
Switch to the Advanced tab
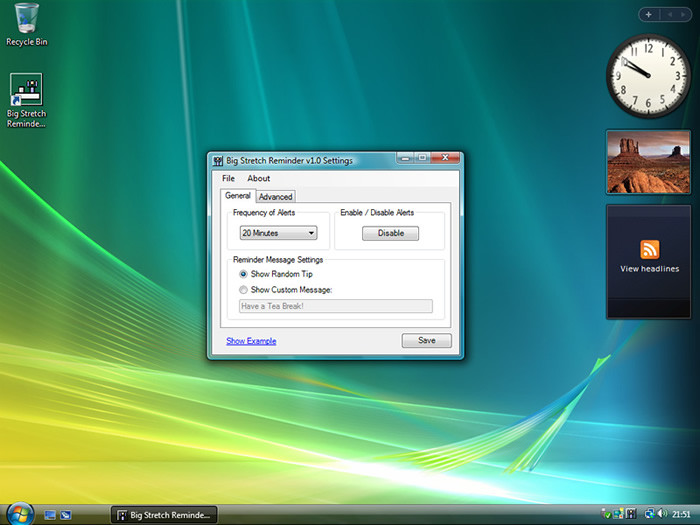click(x=275, y=196)
